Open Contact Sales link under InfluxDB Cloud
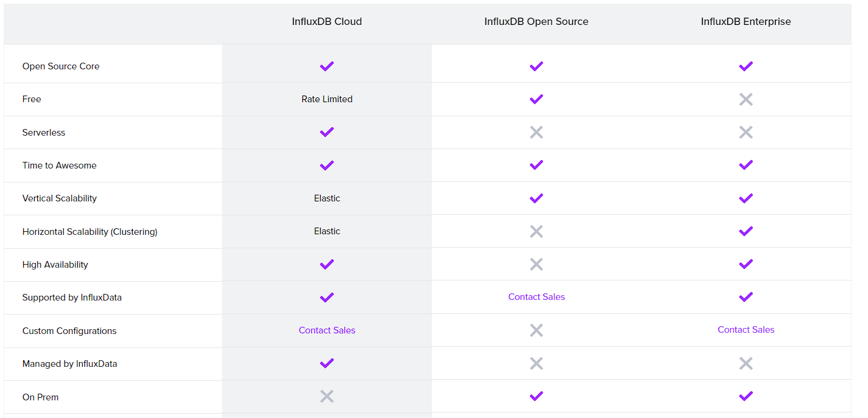This screenshot has height=418, width=868. tap(327, 330)
